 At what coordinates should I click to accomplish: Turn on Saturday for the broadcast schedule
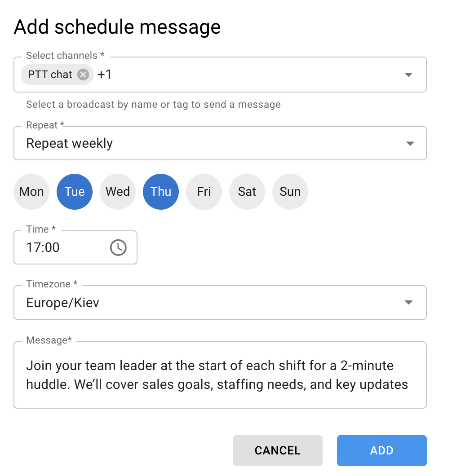pyautogui.click(x=247, y=191)
